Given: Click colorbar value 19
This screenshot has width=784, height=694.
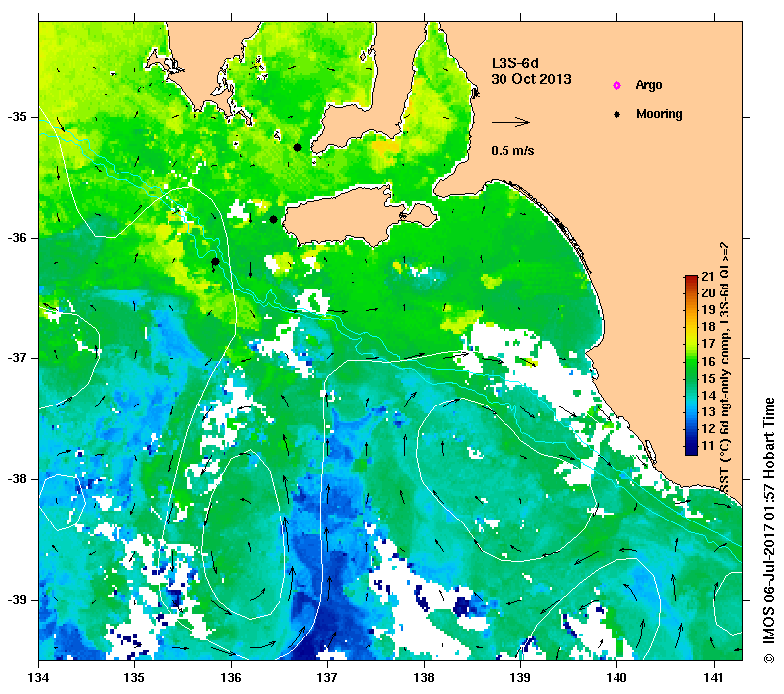Looking at the screenshot, I should pyautogui.click(x=708, y=310).
